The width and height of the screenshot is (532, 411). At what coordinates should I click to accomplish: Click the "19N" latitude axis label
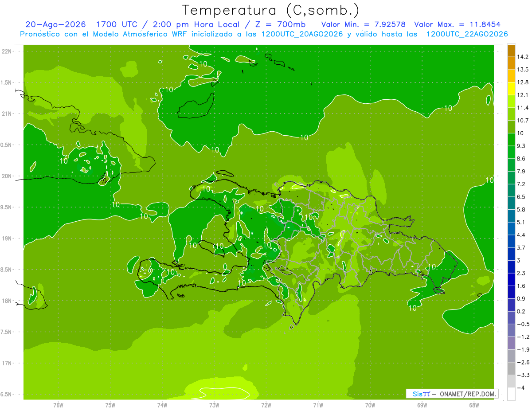(7, 238)
